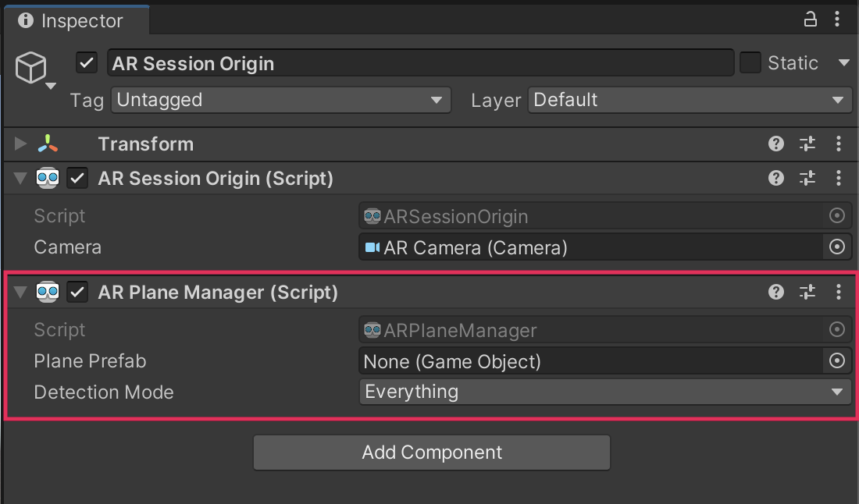
Task: Open AR Session Origin help reference
Action: point(776,178)
